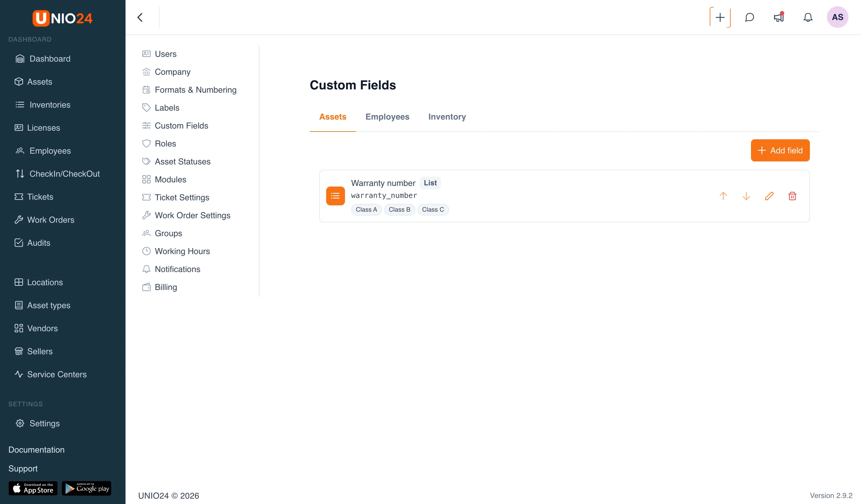This screenshot has width=861, height=504.
Task: Click the Version 2.9.2 footer text
Action: 831,495
